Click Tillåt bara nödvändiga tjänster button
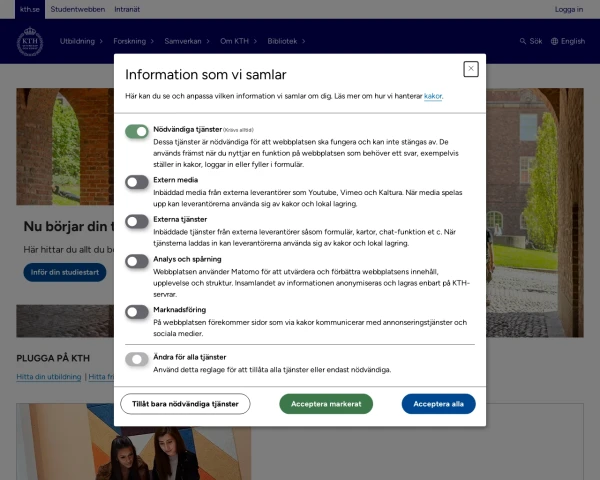Viewport: 600px width, 480px height. [x=185, y=404]
